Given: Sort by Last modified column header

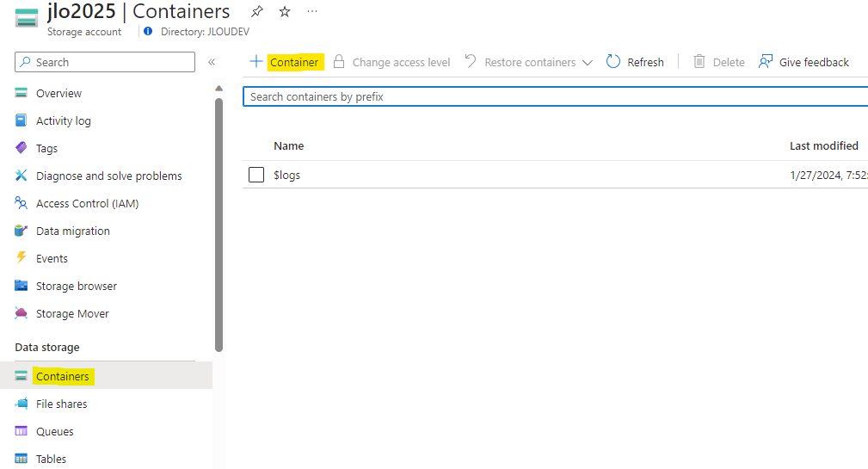Looking at the screenshot, I should point(824,145).
